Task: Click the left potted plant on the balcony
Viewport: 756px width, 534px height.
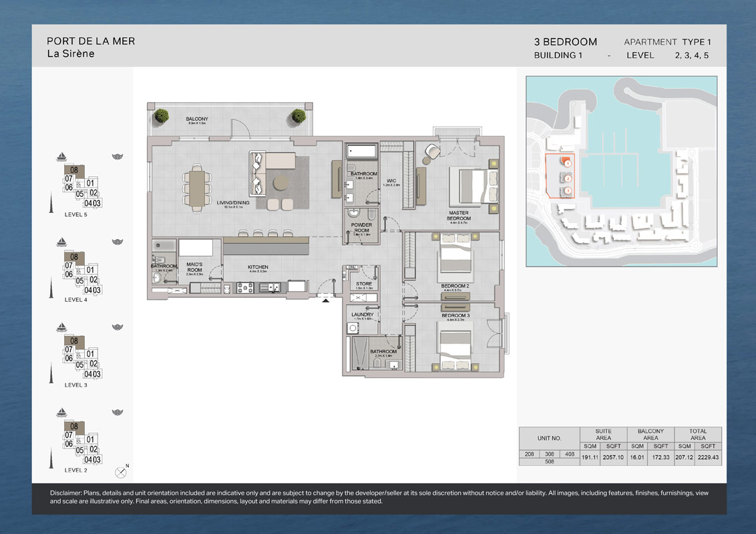Action: 161,116
